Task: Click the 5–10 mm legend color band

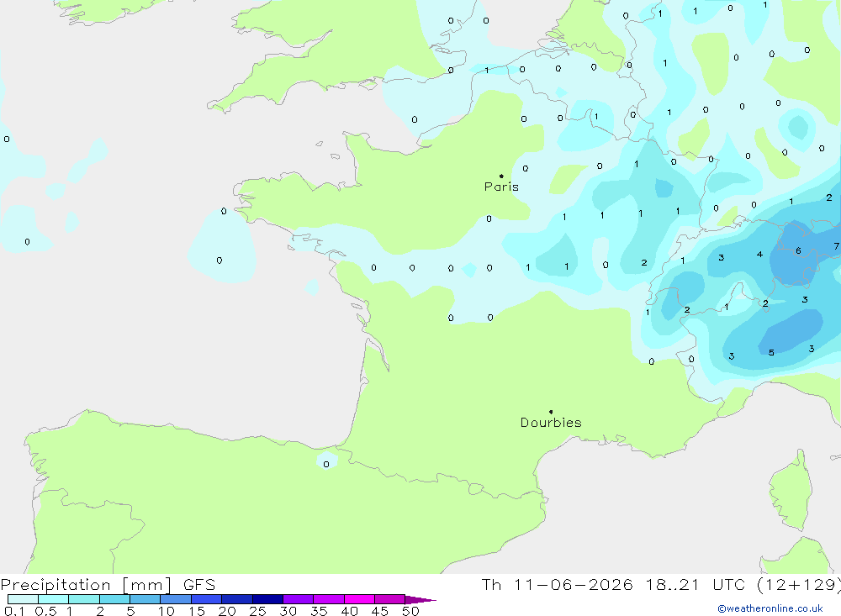Action: pos(145,599)
